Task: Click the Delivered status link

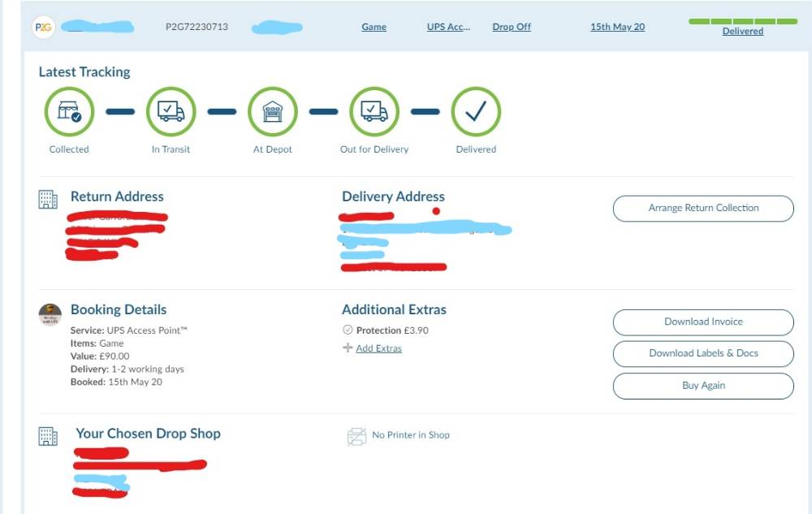Action: click(743, 32)
